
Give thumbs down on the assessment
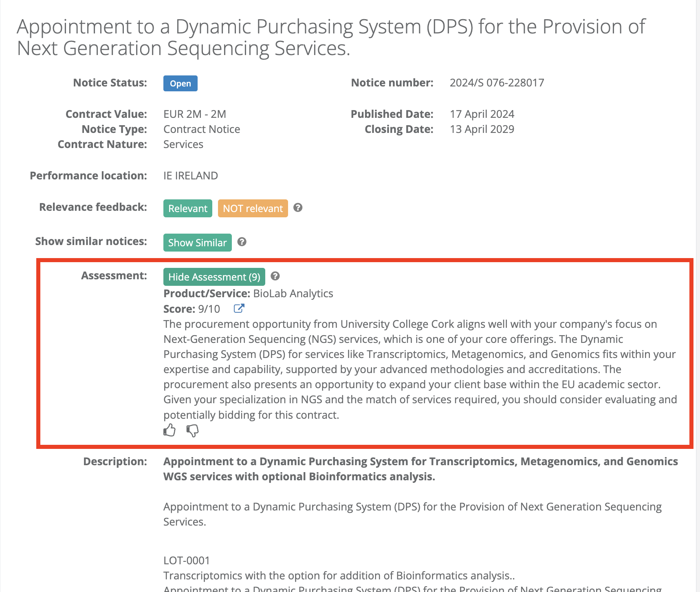(x=192, y=431)
